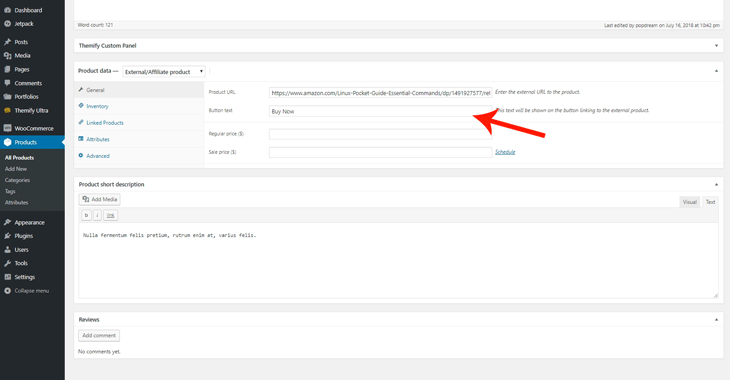
Task: Click the Collapse menu arrow icon
Action: (x=7, y=291)
